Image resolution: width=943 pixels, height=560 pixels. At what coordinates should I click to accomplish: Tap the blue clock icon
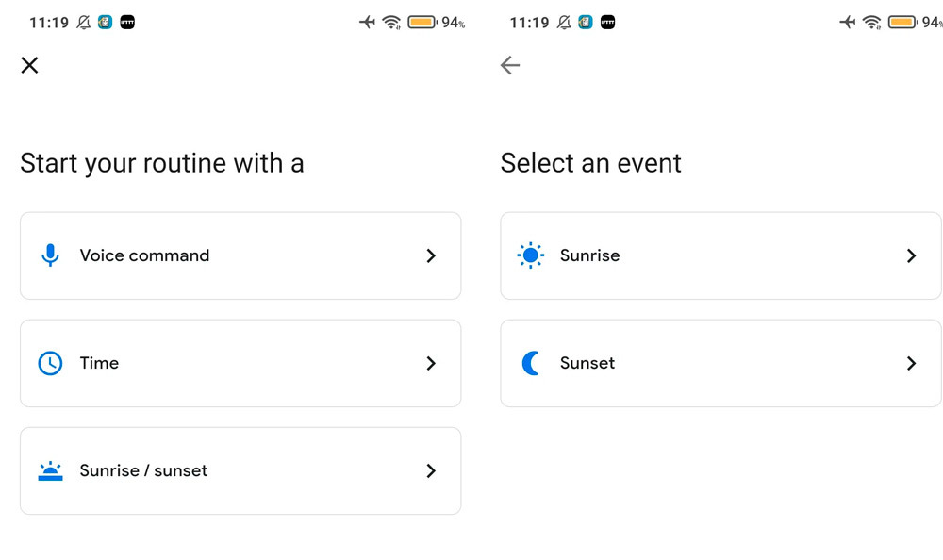(50, 363)
